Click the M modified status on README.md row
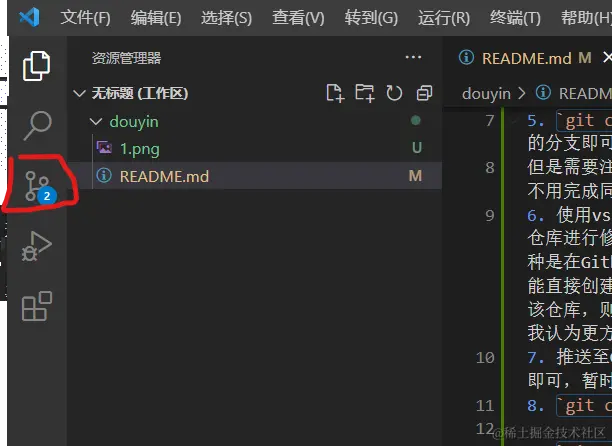This screenshot has height=446, width=612. pos(415,176)
